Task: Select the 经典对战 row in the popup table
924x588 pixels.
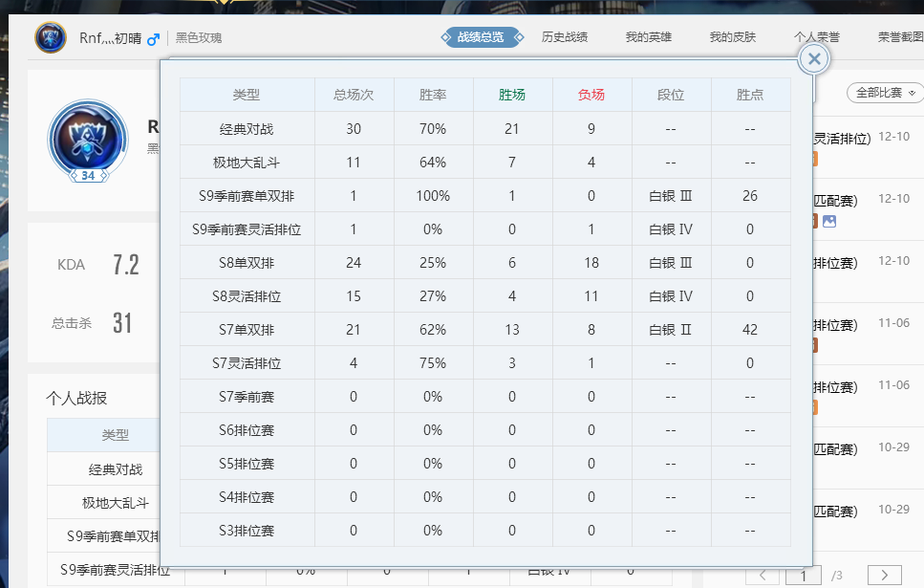Action: click(247, 128)
